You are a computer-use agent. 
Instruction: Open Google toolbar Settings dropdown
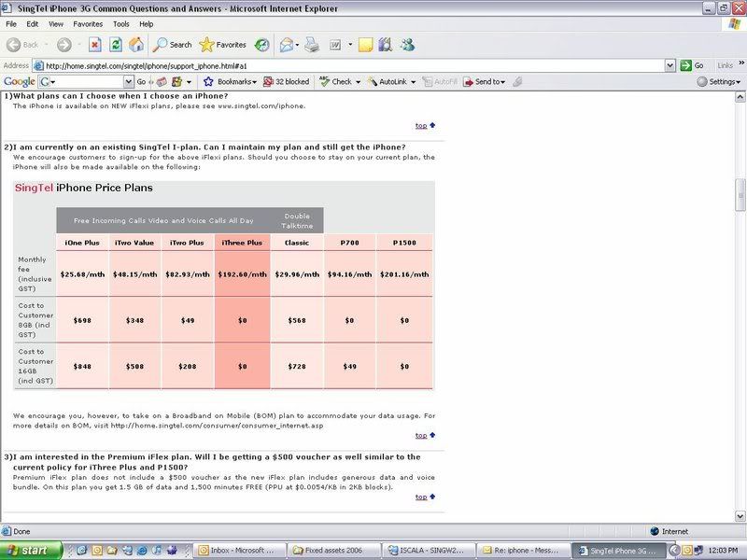coord(719,82)
